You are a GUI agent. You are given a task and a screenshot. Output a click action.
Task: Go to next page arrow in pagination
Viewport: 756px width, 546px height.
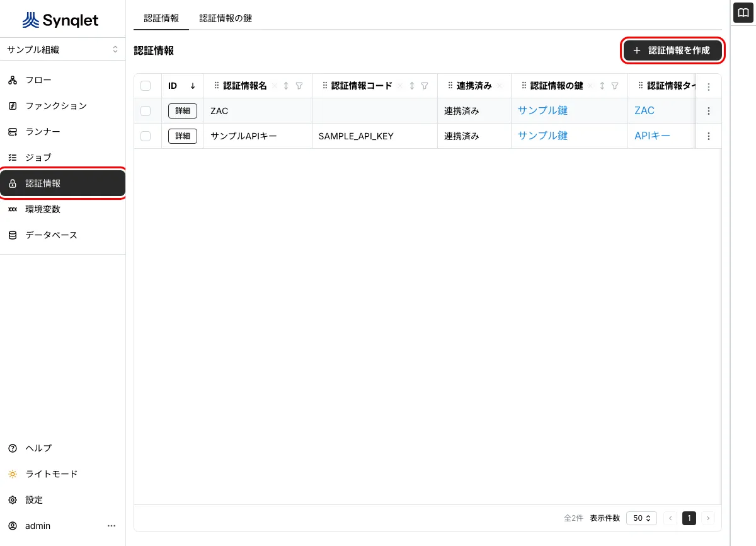click(x=708, y=518)
